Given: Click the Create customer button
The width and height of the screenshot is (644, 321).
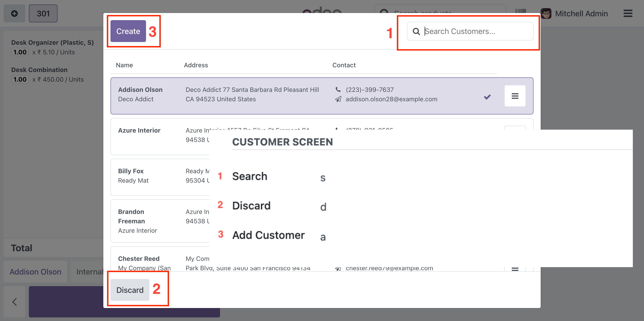Looking at the screenshot, I should click(128, 31).
